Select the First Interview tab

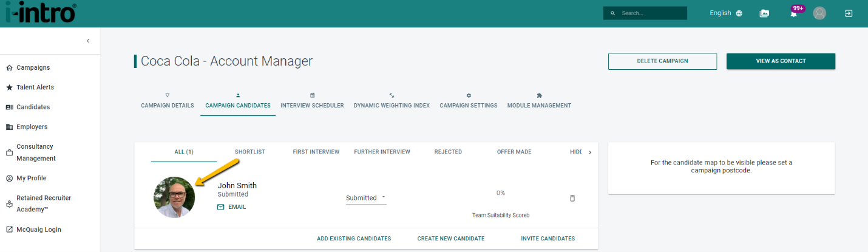(x=316, y=152)
